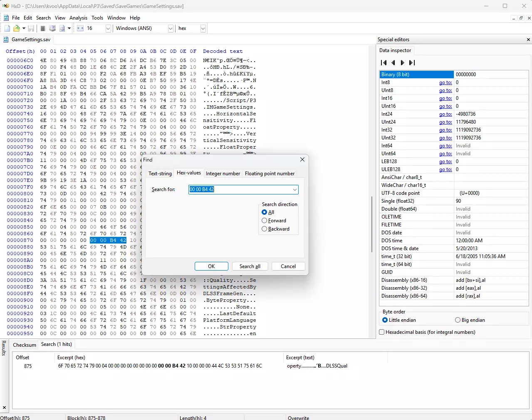Jump to last byte in Data inspector
Viewport: 532px width, 420px height.
click(x=412, y=63)
